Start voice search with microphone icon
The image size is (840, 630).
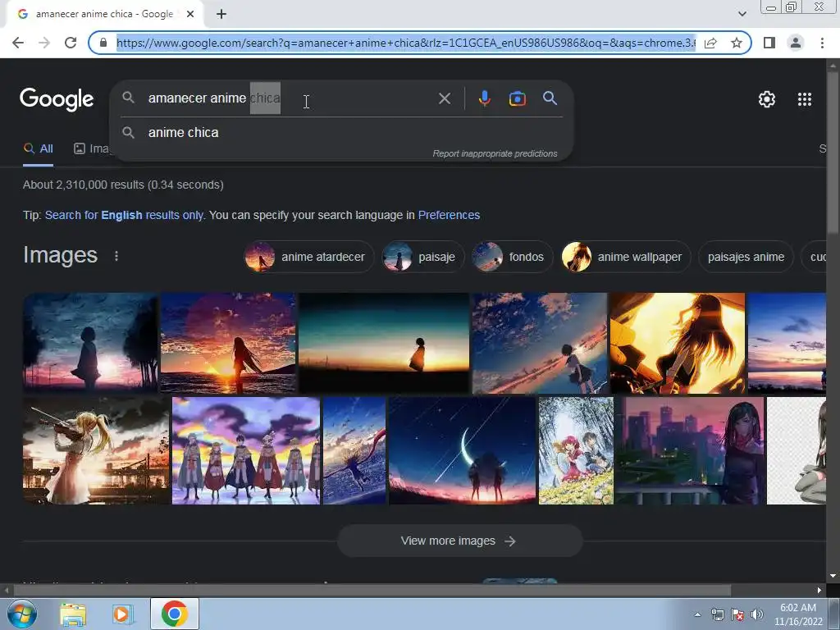tap(484, 98)
